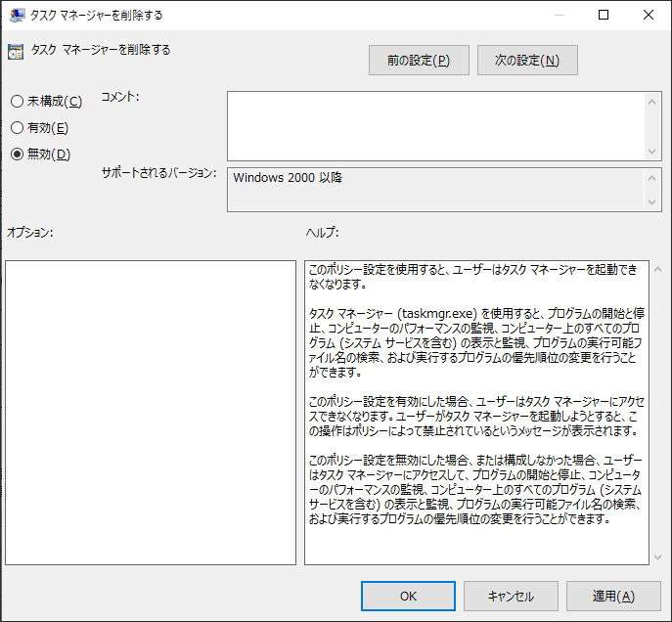This screenshot has height=622, width=672.
Task: Click the supported version scroll up arrow
Action: click(x=651, y=178)
